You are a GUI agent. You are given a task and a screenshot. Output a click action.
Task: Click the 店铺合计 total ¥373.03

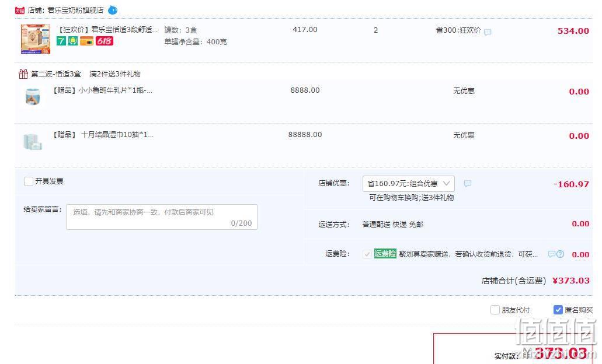(x=571, y=281)
